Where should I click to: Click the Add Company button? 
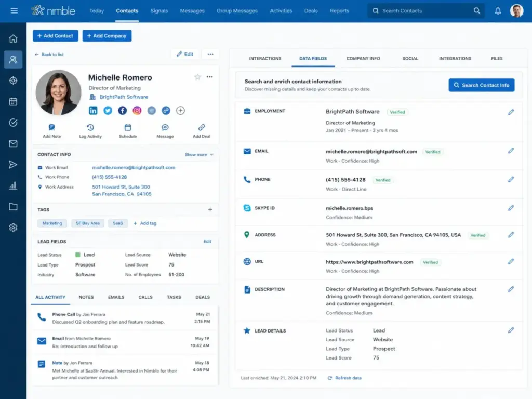click(107, 36)
